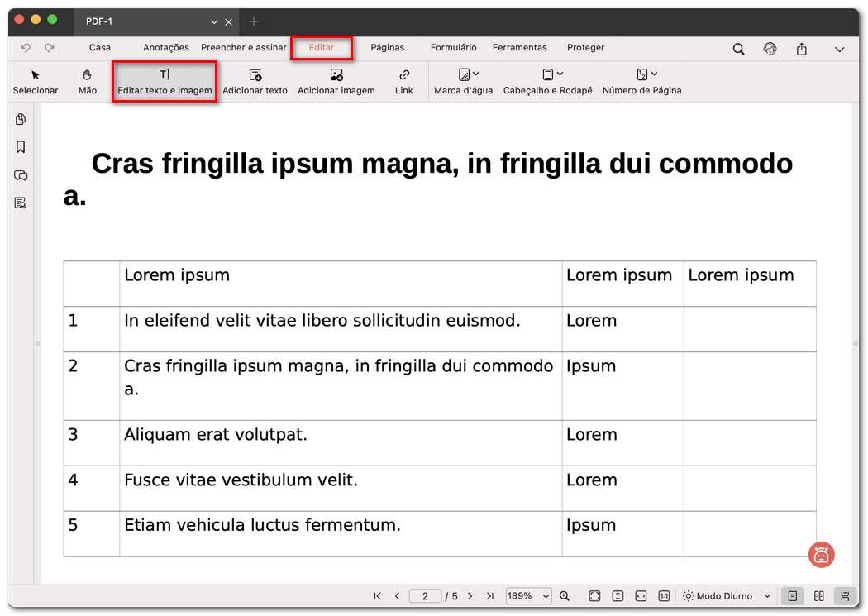Open the comments panel in the sidebar
868x616 pixels.
(21, 175)
